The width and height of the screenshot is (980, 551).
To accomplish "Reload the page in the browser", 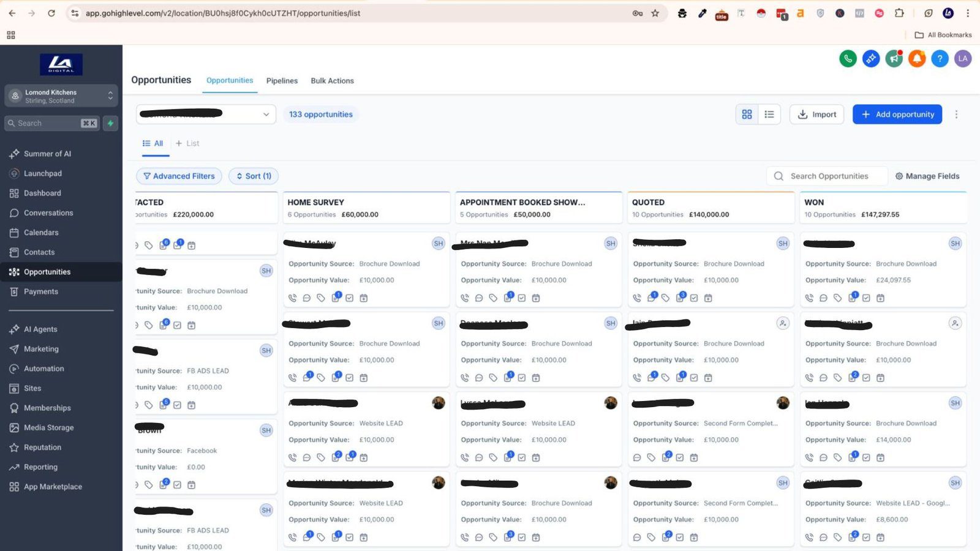I will (x=51, y=13).
